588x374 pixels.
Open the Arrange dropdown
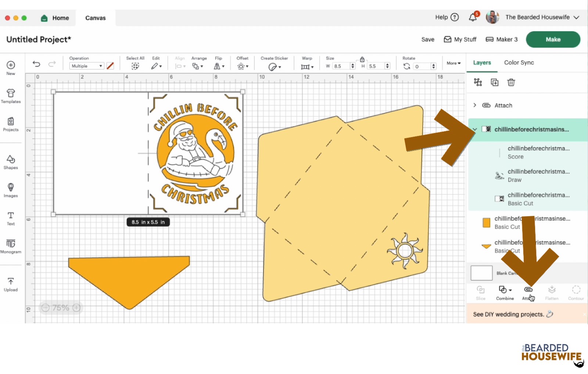(198, 66)
